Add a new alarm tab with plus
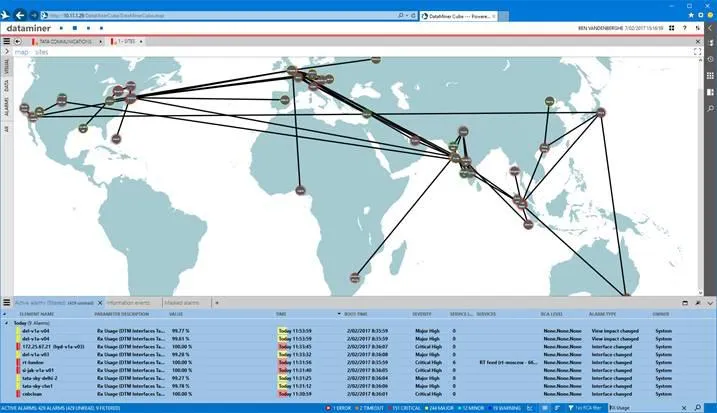 pos(217,303)
